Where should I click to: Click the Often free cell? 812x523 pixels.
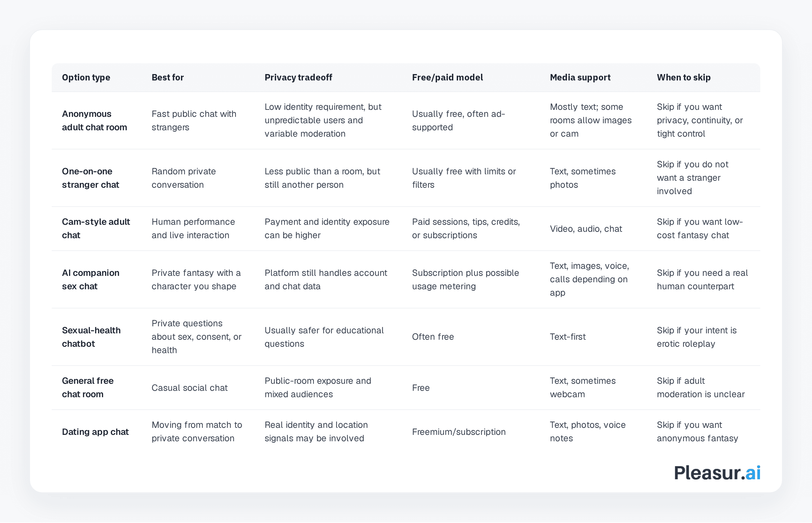(433, 337)
